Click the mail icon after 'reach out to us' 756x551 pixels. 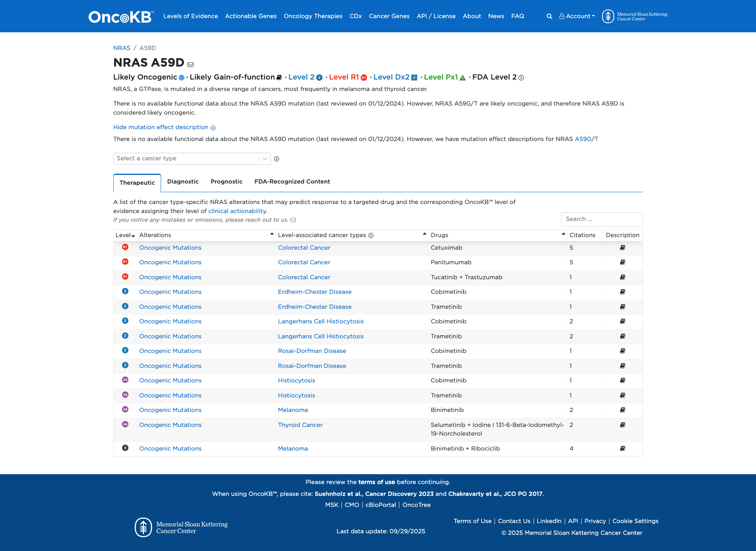pos(293,220)
